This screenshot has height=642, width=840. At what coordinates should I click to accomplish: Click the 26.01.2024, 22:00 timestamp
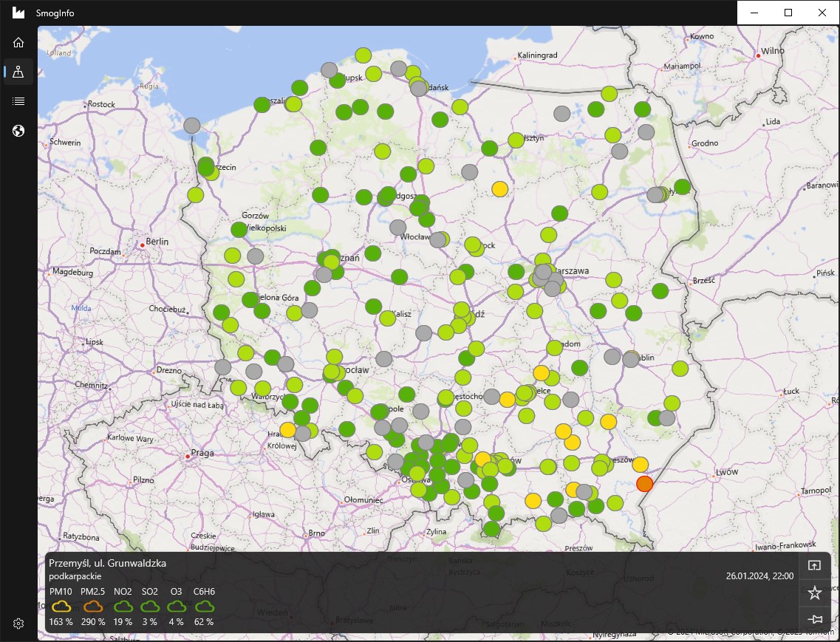point(759,576)
